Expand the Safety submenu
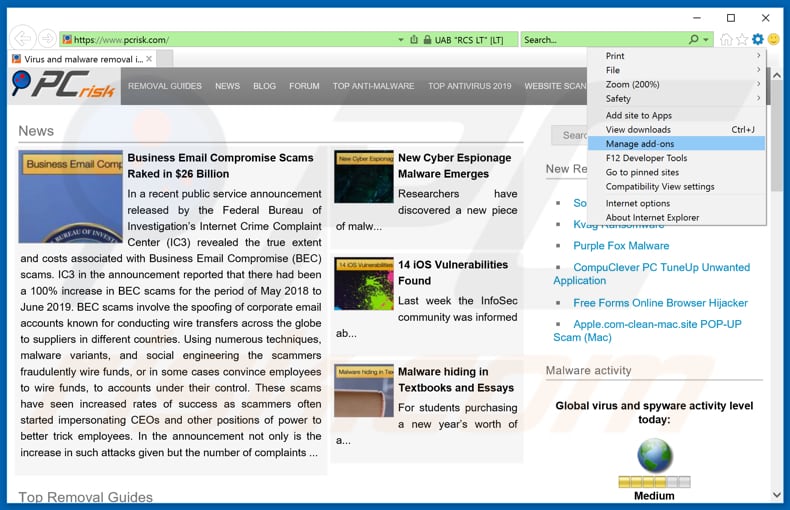Viewport: 790px width, 510px height. 676,98
